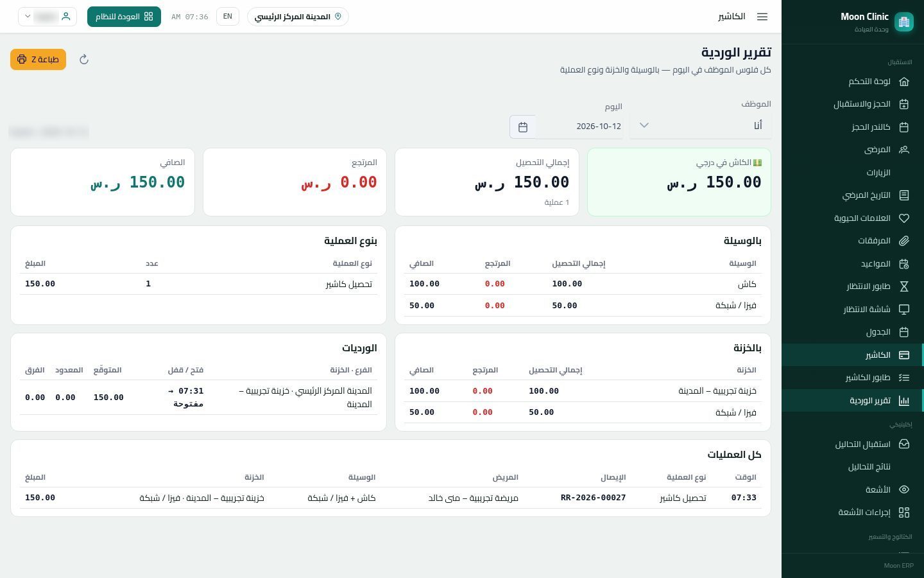The height and width of the screenshot is (578, 924).
Task: Click receipt number RR-2026-00027
Action: 593,498
